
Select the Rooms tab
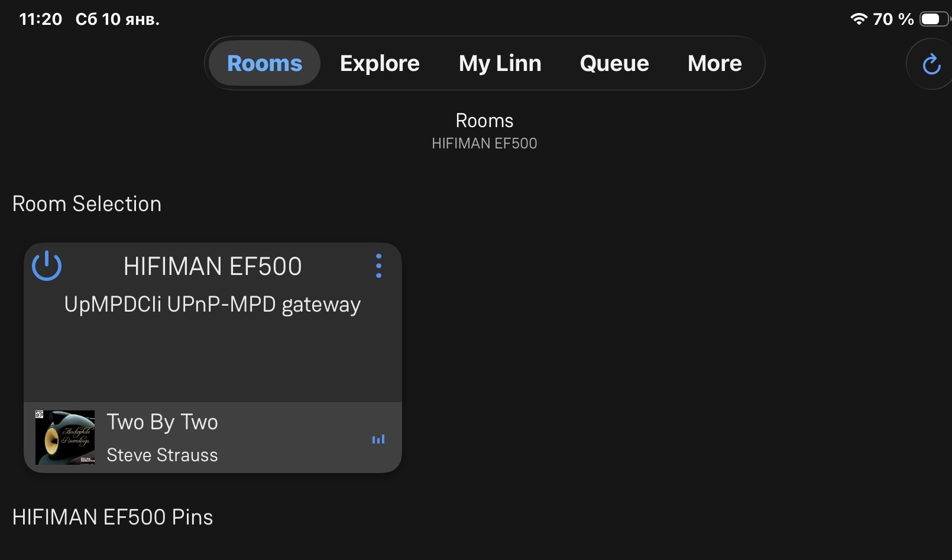point(264,63)
